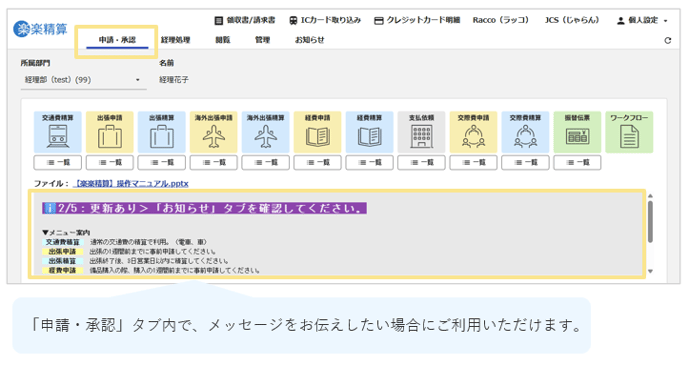Click the 一覧 button under 交通費精算
The height and width of the screenshot is (366, 689).
(x=58, y=163)
